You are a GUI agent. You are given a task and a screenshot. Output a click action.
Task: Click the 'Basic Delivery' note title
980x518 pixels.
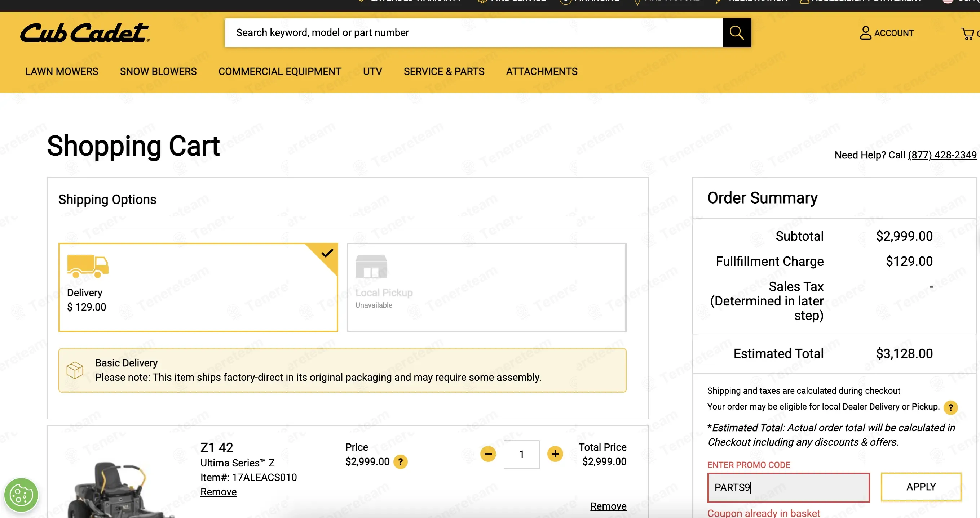[x=126, y=363]
